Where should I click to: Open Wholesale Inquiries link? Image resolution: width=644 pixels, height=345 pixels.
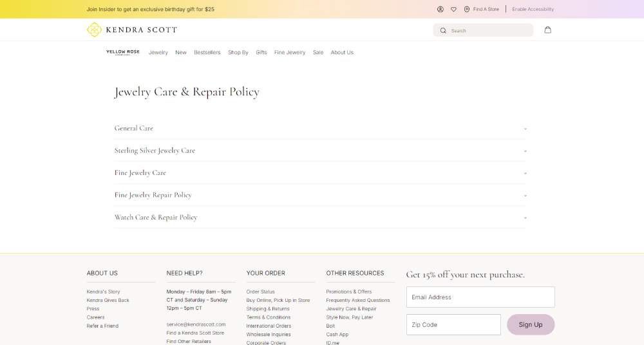pyautogui.click(x=268, y=335)
